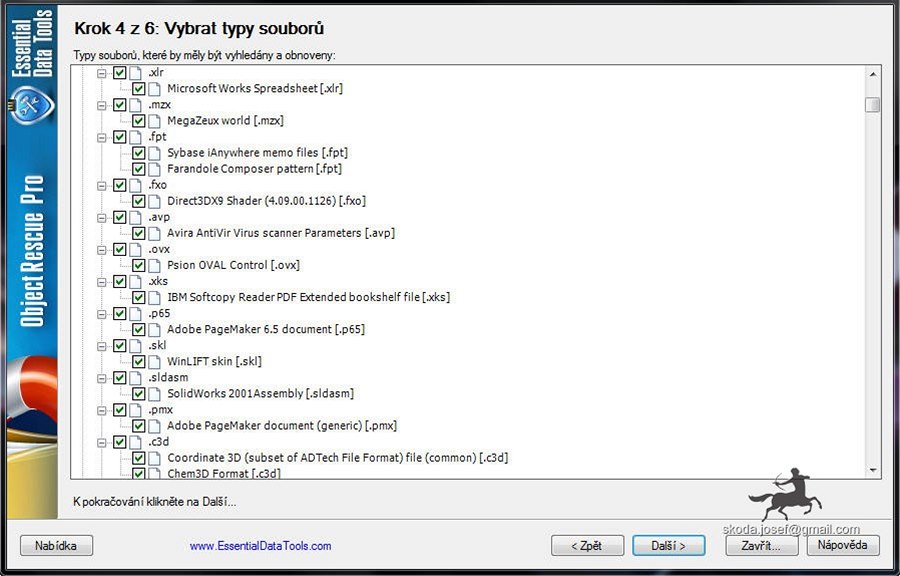The width and height of the screenshot is (900, 576).
Task: Collapse the .c3d tree branch
Action: click(x=101, y=441)
